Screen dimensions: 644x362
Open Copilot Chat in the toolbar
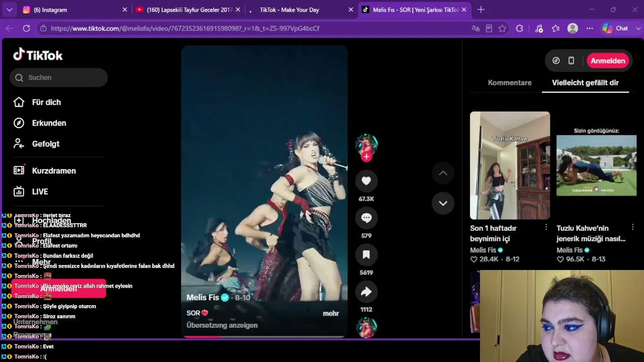coord(615,29)
